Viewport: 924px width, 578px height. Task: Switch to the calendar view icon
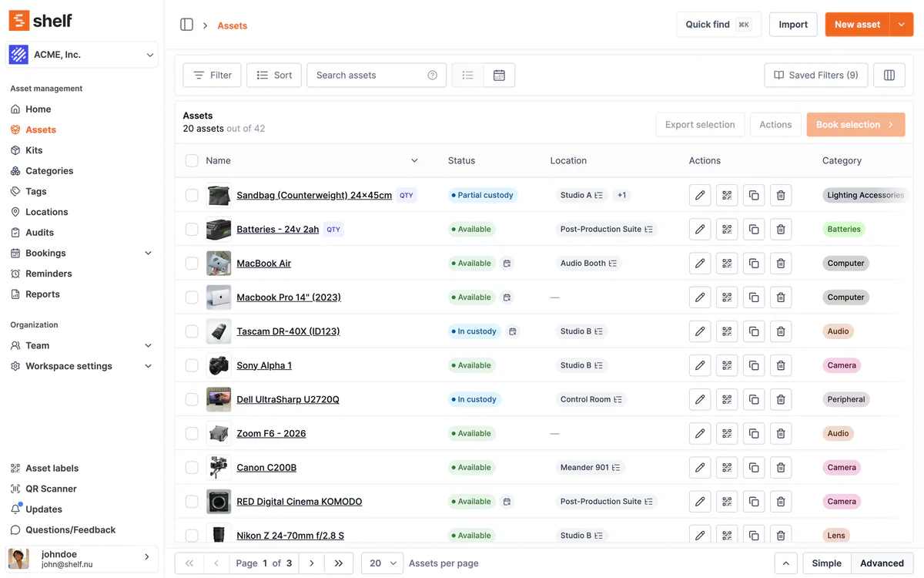coord(499,75)
